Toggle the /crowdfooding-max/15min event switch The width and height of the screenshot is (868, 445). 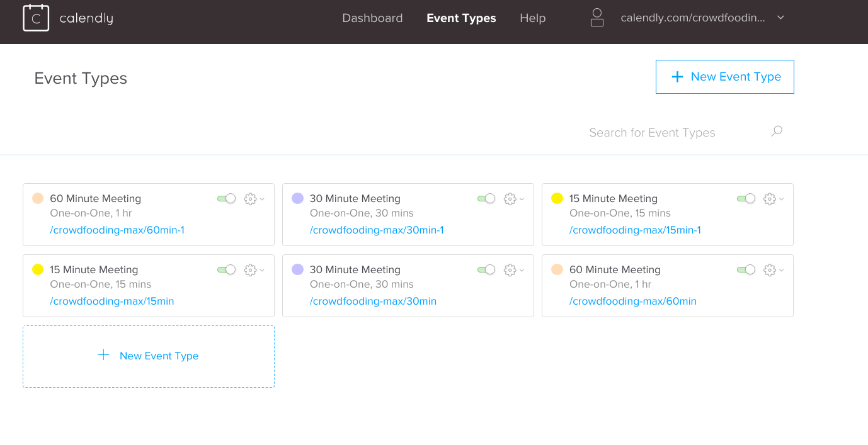(227, 270)
